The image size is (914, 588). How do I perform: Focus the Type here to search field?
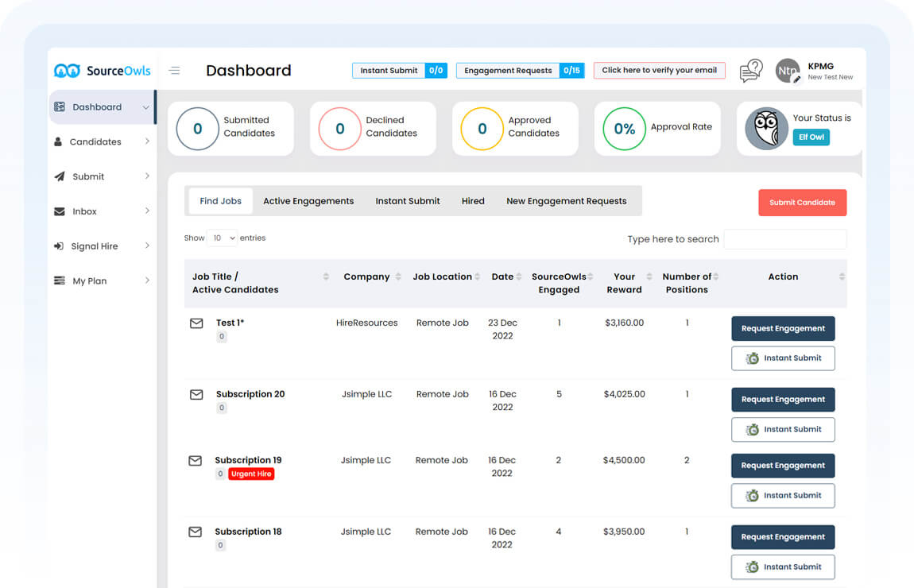click(784, 239)
